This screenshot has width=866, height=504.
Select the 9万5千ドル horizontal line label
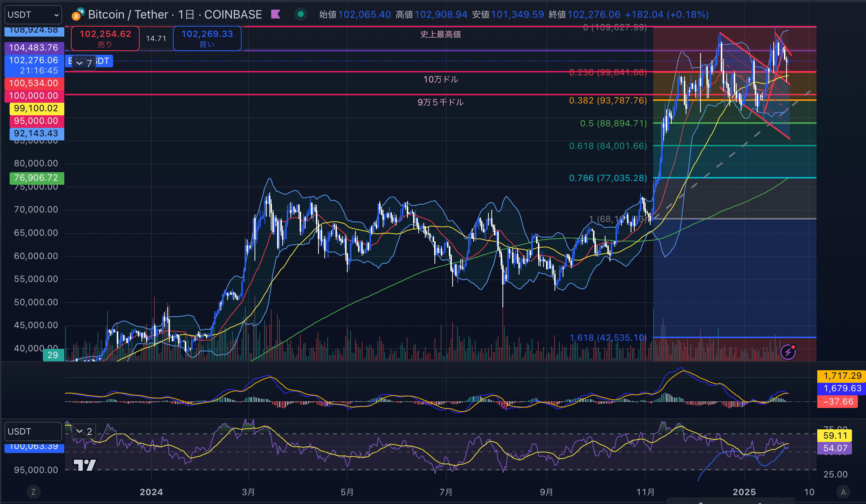click(440, 102)
